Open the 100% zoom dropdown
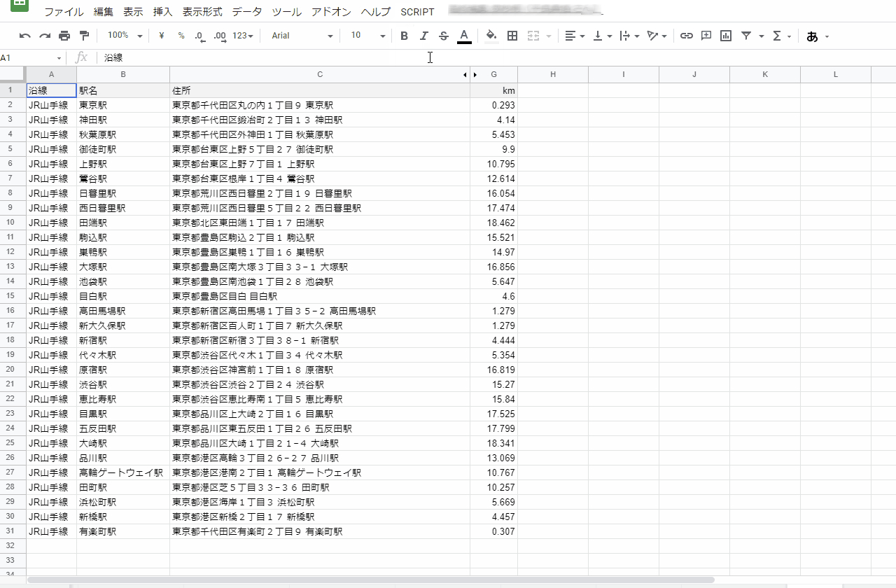 (x=125, y=36)
